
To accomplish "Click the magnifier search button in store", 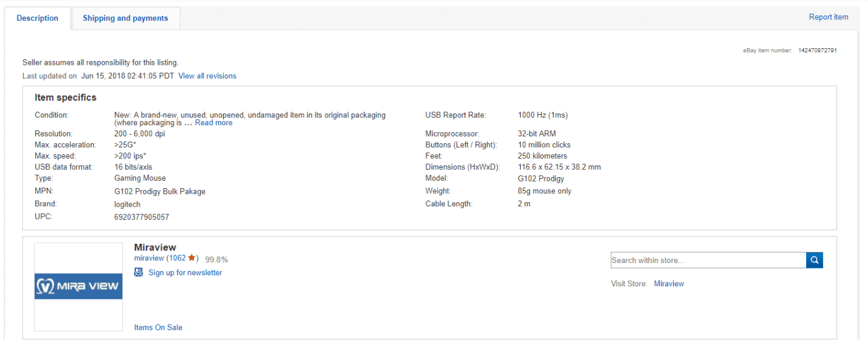I will [814, 260].
